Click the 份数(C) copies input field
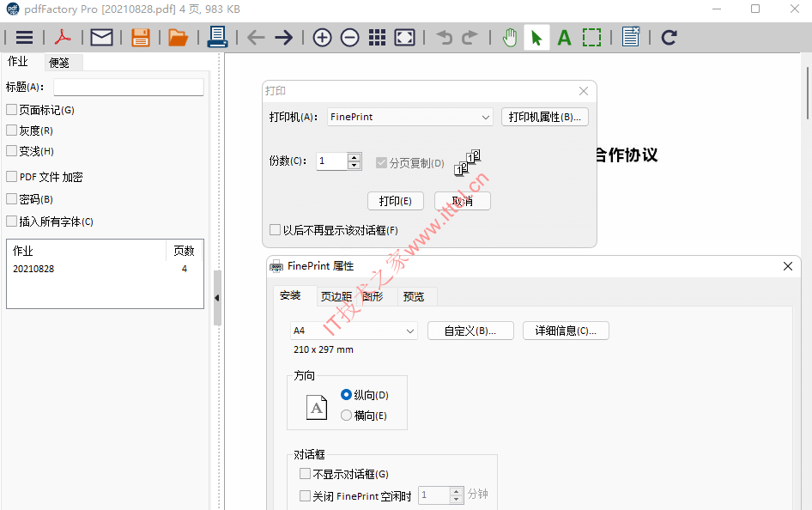The height and width of the screenshot is (510, 812). [x=331, y=161]
